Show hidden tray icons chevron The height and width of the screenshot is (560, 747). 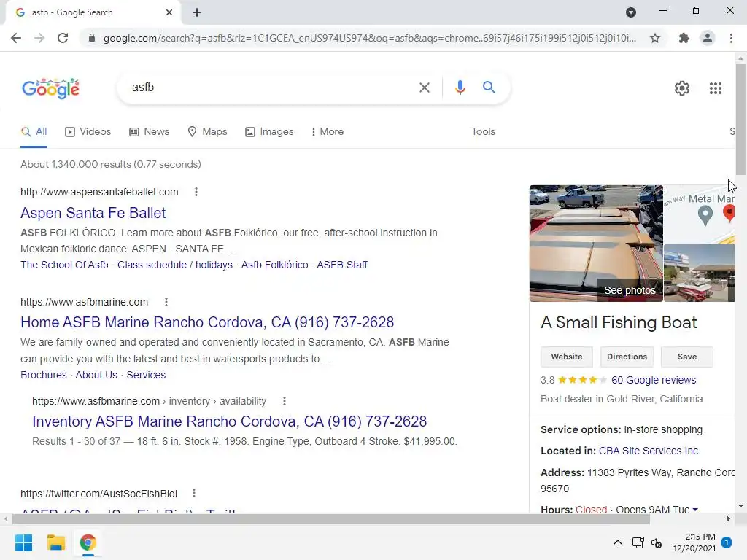click(617, 542)
